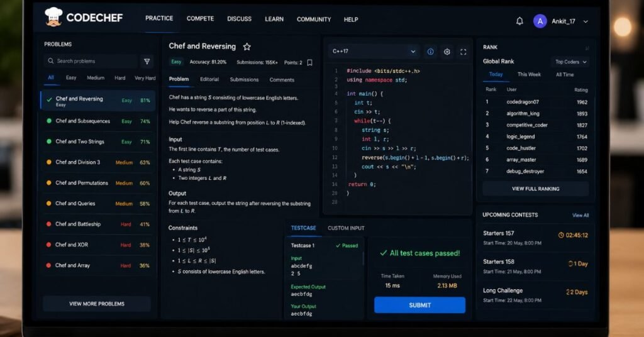
Task: Filter problems by Easy
Action: 71,77
